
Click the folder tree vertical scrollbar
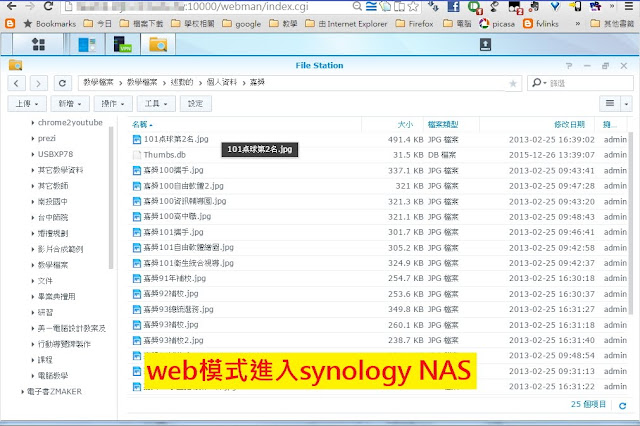click(x=111, y=198)
